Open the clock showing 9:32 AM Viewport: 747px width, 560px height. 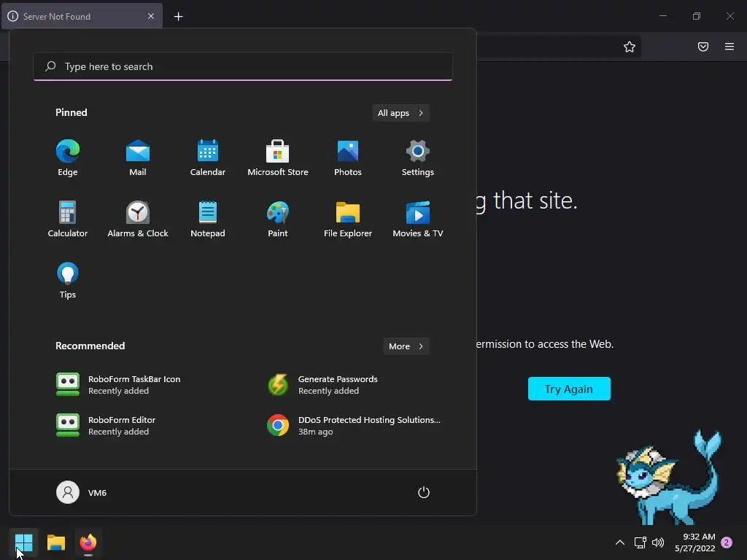tap(695, 542)
